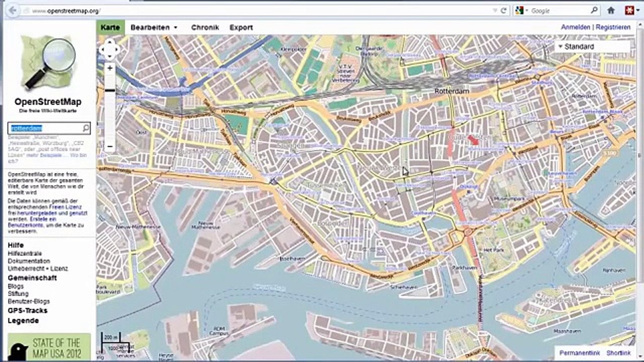The height and width of the screenshot is (362, 644).
Task: Open GPS-Tracks link
Action: click(28, 311)
